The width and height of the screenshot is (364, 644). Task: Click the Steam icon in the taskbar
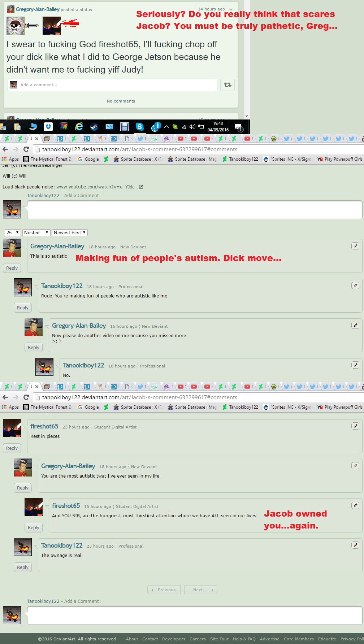pos(94,127)
